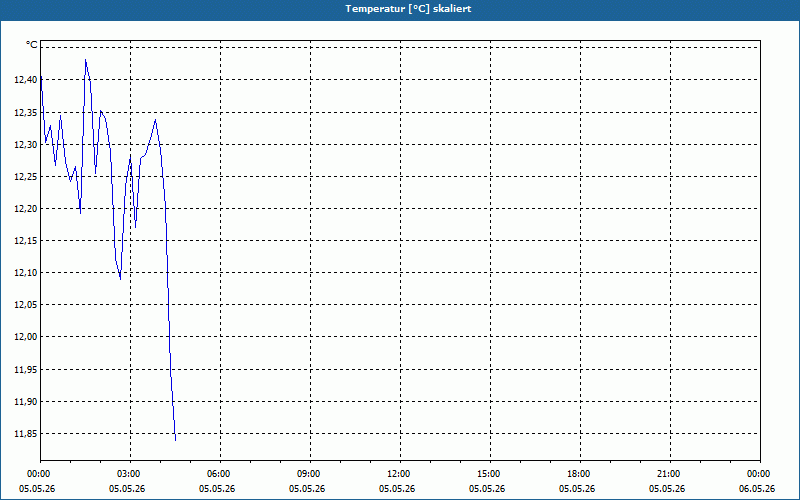Select the 21:00 time label
Screen dimensions: 800x500
(667, 474)
